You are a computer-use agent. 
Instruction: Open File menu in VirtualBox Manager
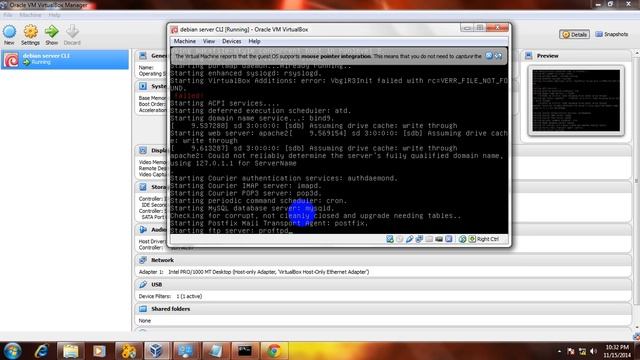pyautogui.click(x=8, y=15)
